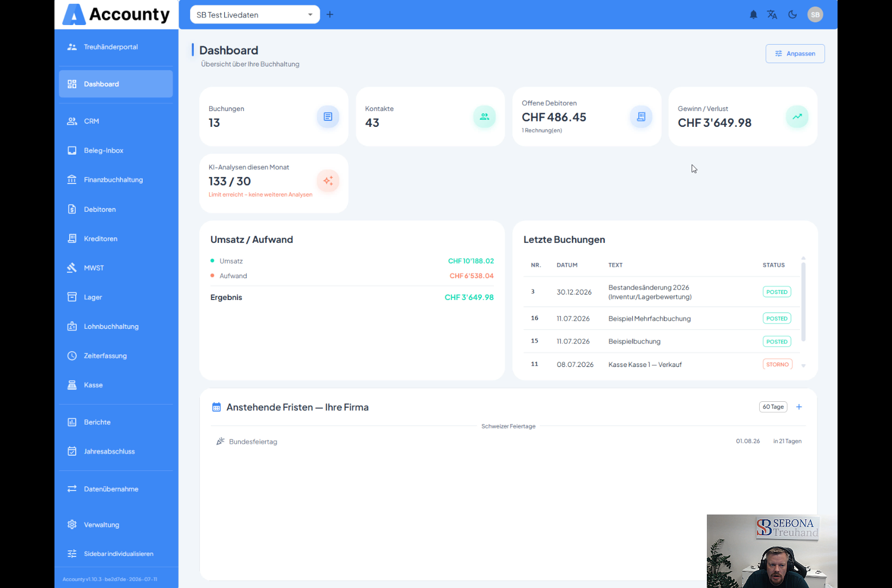Viewport: 892px width, 588px height.
Task: Click the DATUM column header
Action: (x=567, y=265)
